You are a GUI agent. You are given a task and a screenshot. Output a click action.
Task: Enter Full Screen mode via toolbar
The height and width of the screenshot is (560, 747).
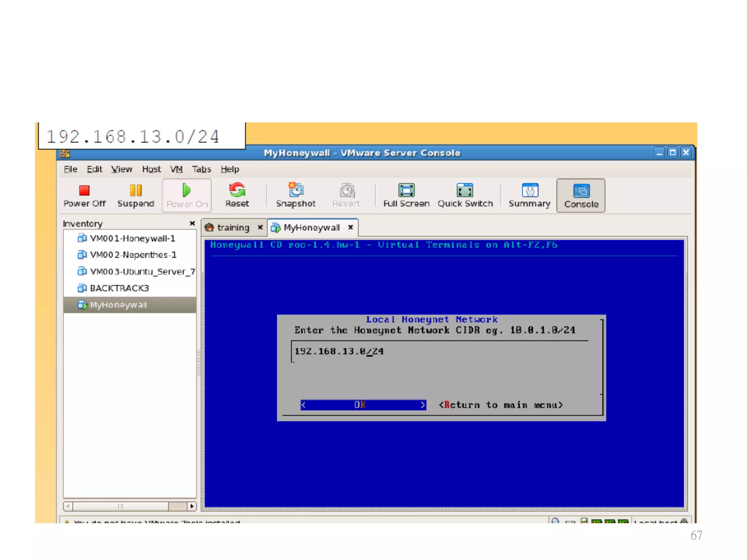click(x=406, y=191)
